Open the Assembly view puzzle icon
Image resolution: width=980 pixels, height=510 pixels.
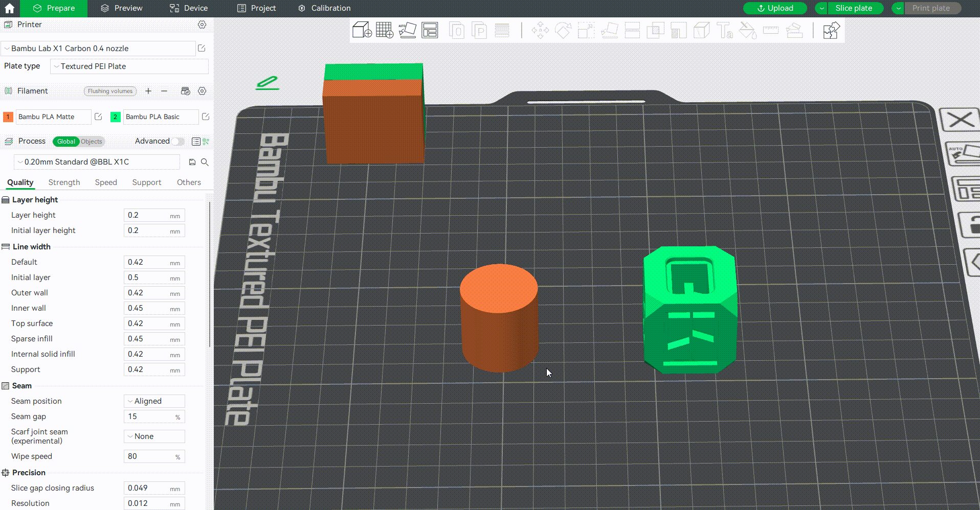(831, 30)
